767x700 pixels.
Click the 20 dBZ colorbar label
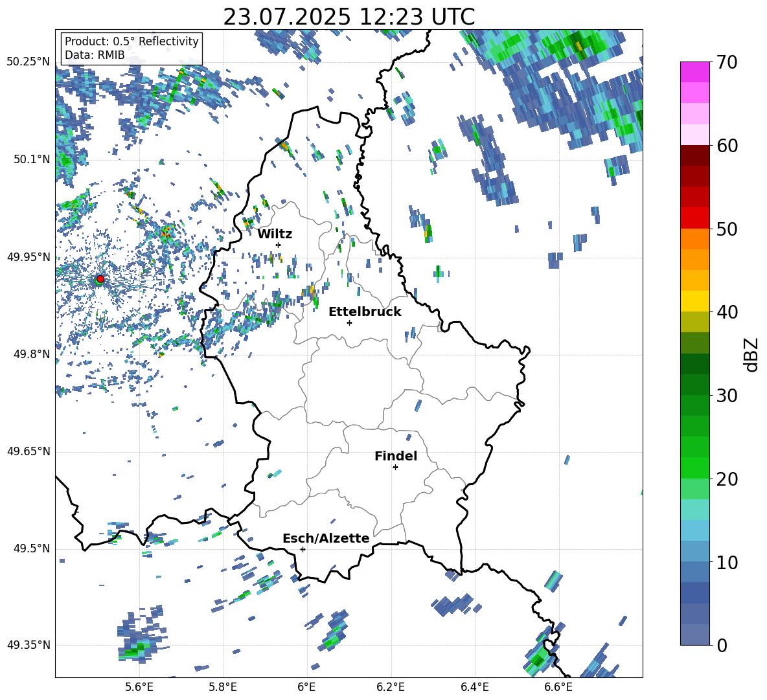click(727, 479)
